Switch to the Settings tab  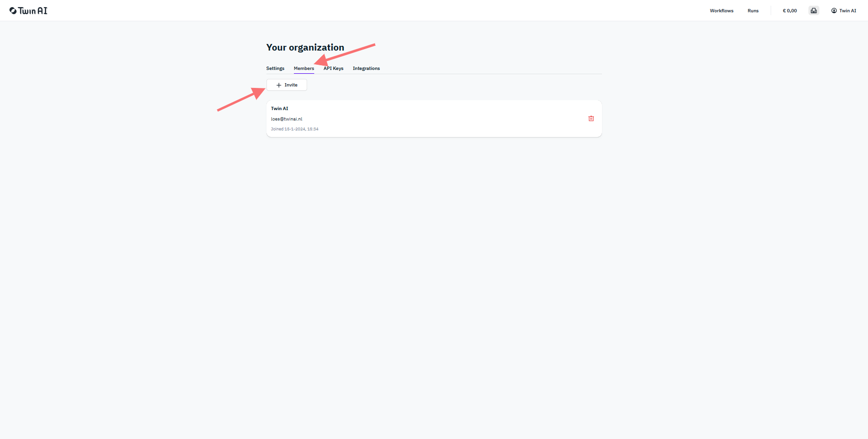[275, 69]
